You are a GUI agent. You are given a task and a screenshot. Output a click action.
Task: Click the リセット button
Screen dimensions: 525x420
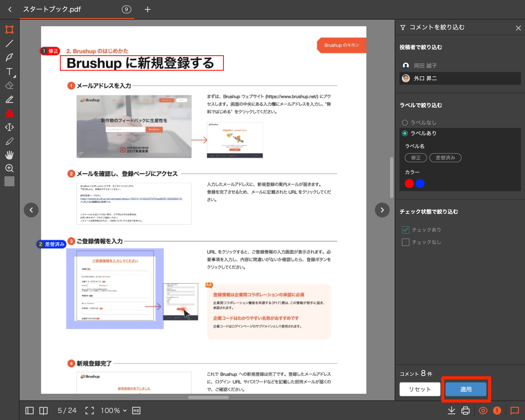point(420,389)
